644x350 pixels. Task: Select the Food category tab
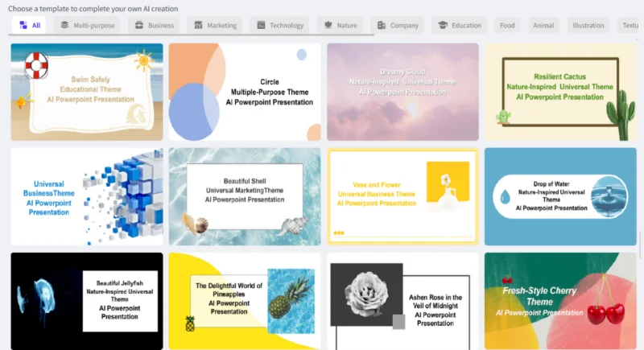(x=507, y=25)
